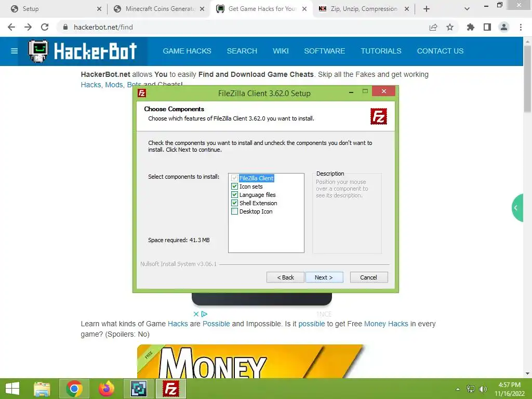Open the lowercase possible link
The image size is (532, 399).
tap(312, 324)
